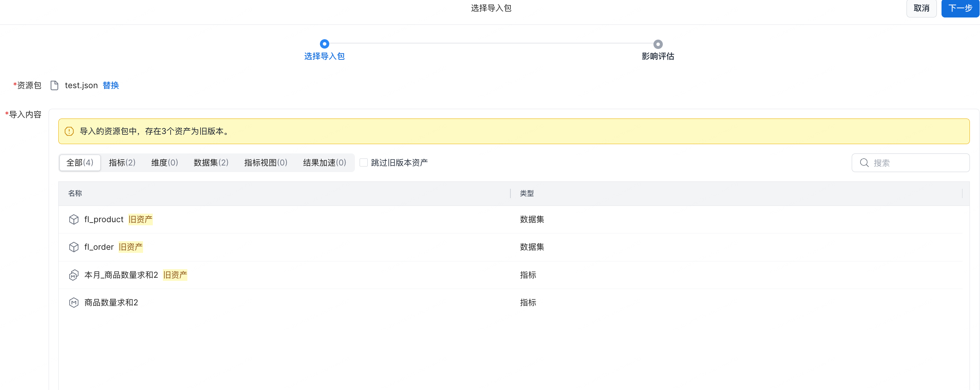Enable 跳过旧版本资产 checkbox
The height and width of the screenshot is (390, 980).
pyautogui.click(x=363, y=163)
